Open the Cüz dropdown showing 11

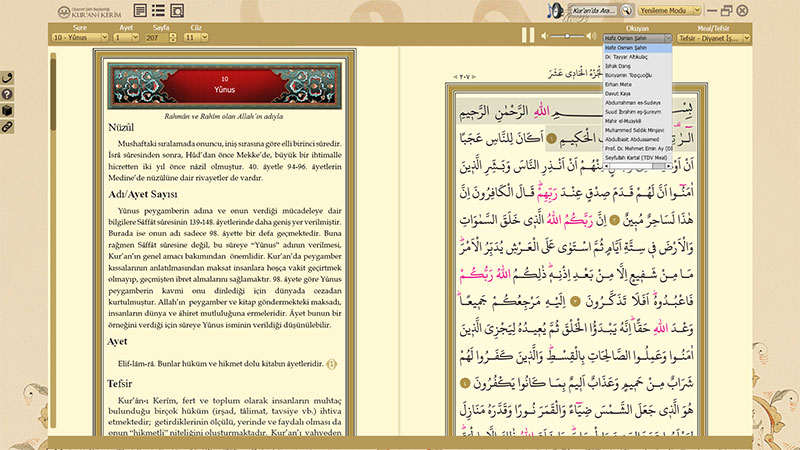pos(196,37)
